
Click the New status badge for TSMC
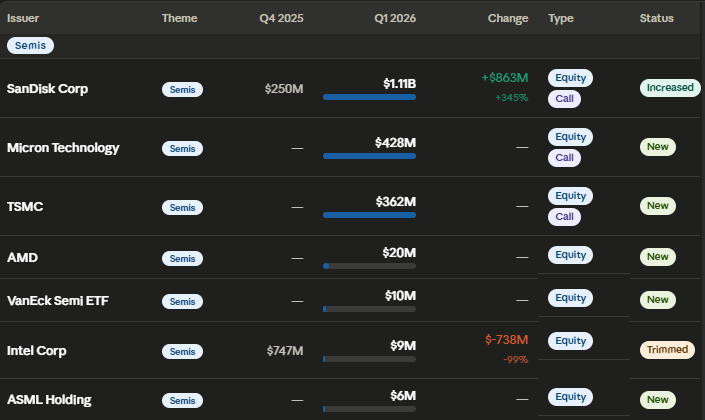[657, 206]
